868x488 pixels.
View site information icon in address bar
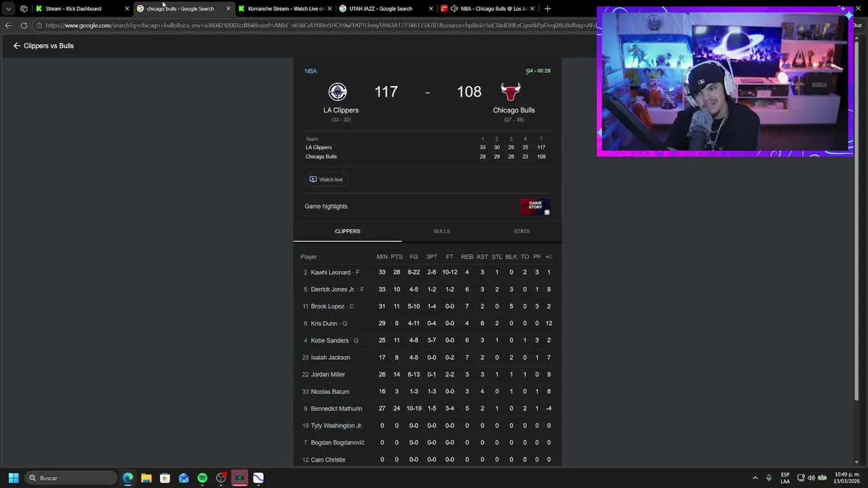(39, 25)
